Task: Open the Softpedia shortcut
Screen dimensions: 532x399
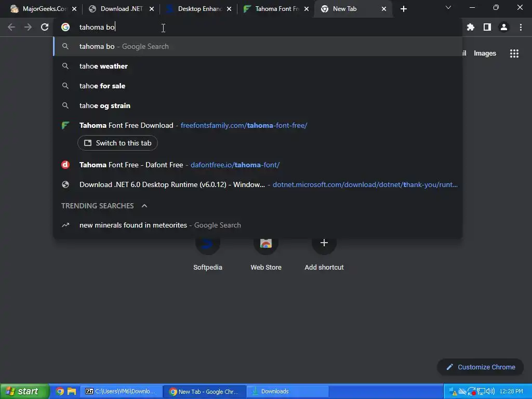Action: coord(208,255)
